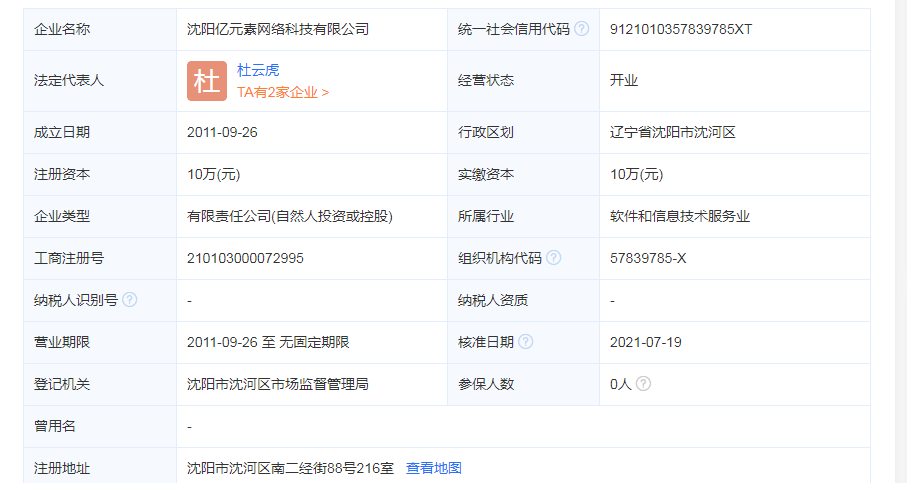Open help icon beside 统一社会信用代码
The image size is (907, 483).
pos(582,28)
